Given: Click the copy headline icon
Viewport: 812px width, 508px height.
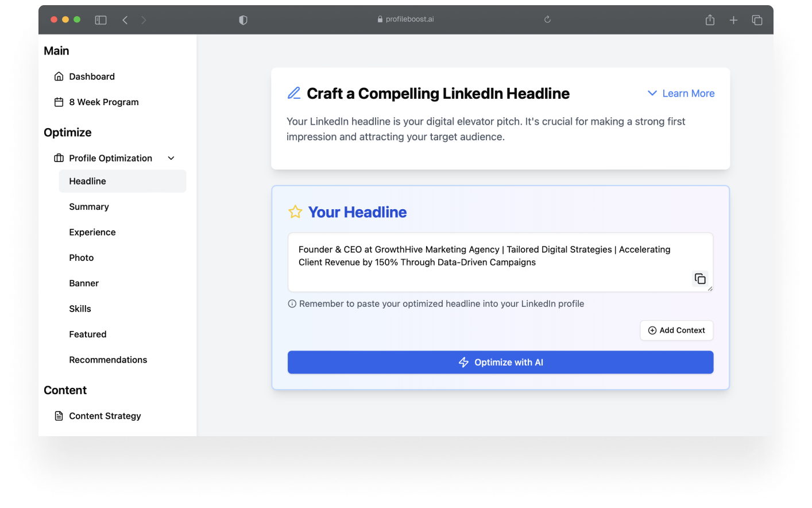Looking at the screenshot, I should click(x=700, y=279).
